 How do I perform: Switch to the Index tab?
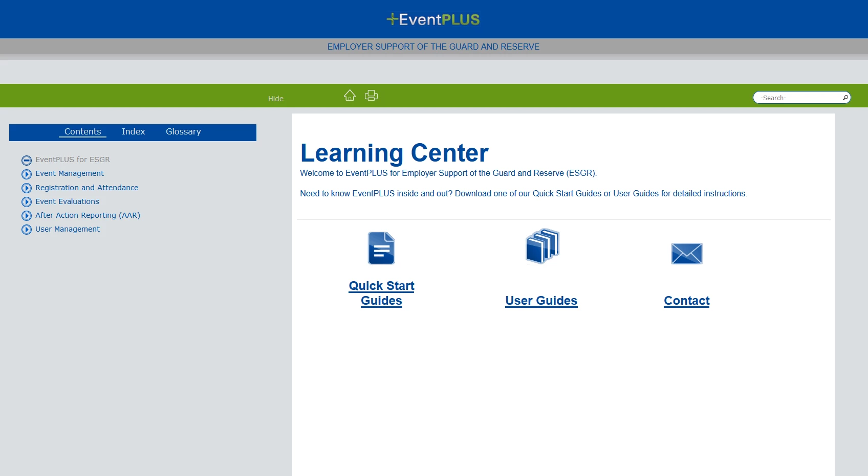point(134,131)
